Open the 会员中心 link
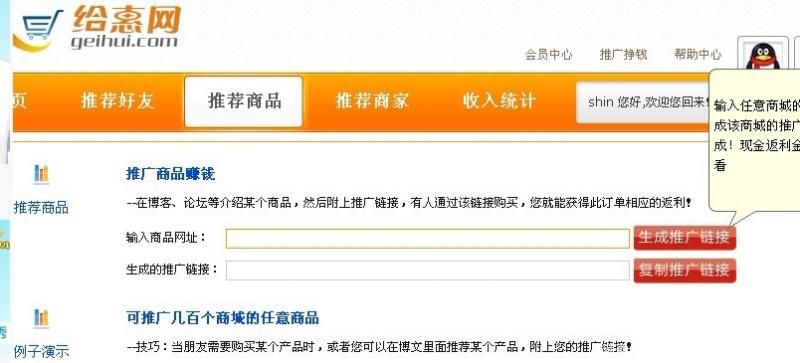Screen dimensions: 800x363 548,55
